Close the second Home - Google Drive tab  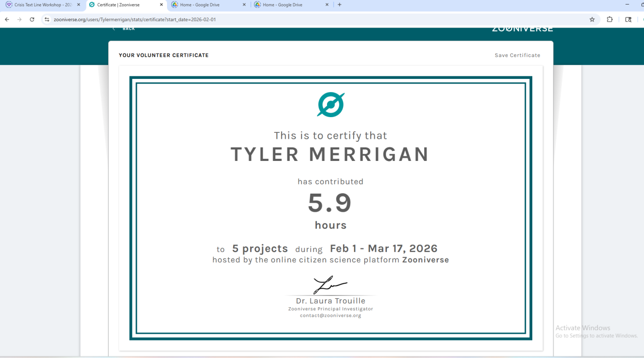click(327, 5)
